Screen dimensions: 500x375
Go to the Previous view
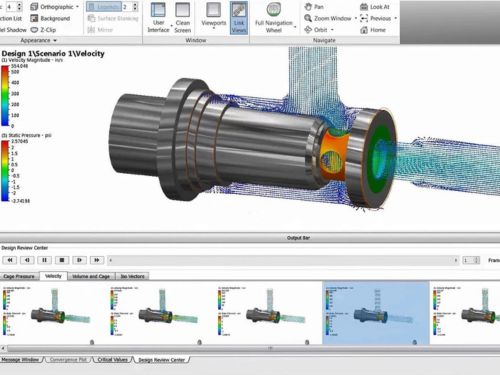click(x=376, y=18)
